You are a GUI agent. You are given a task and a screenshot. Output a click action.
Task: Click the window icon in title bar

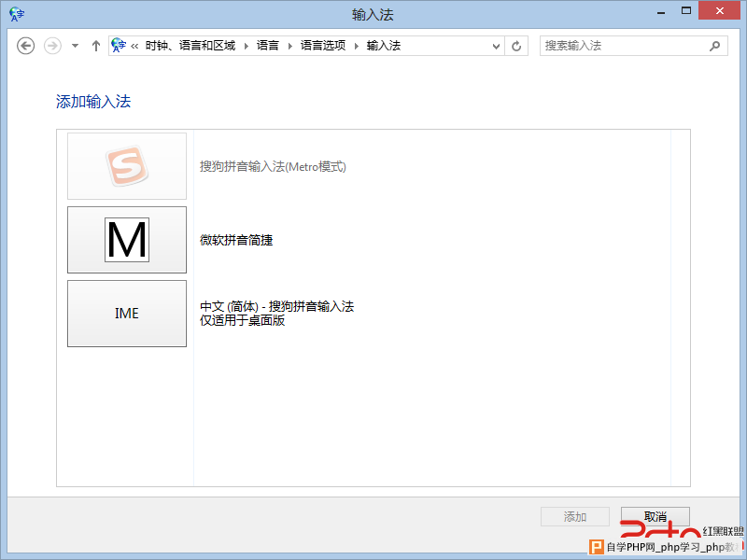[17, 14]
